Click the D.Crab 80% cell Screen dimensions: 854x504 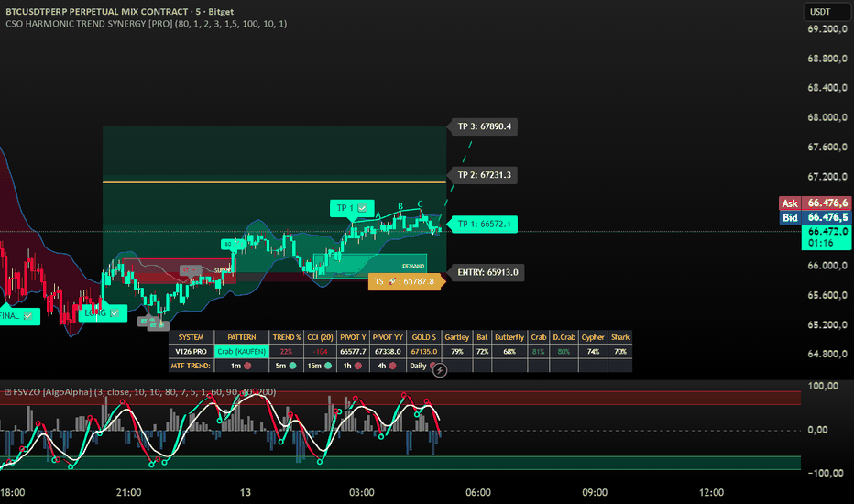pyautogui.click(x=564, y=352)
